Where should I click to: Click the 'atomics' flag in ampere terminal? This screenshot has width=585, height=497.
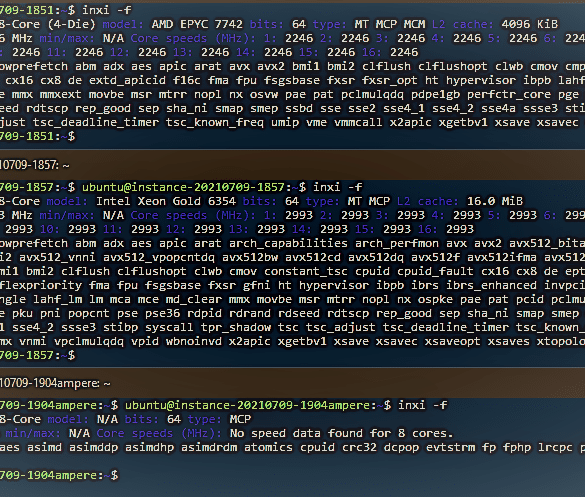tap(269, 447)
